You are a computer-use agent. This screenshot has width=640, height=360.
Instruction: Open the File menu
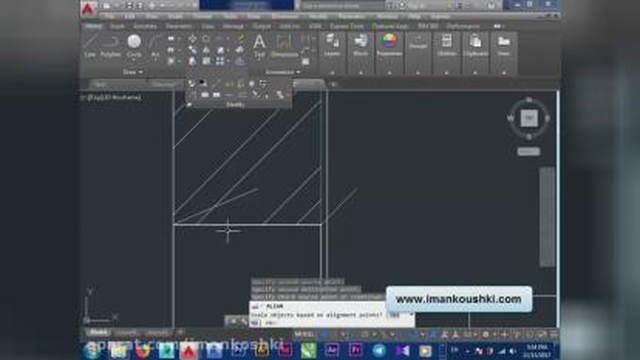109,17
